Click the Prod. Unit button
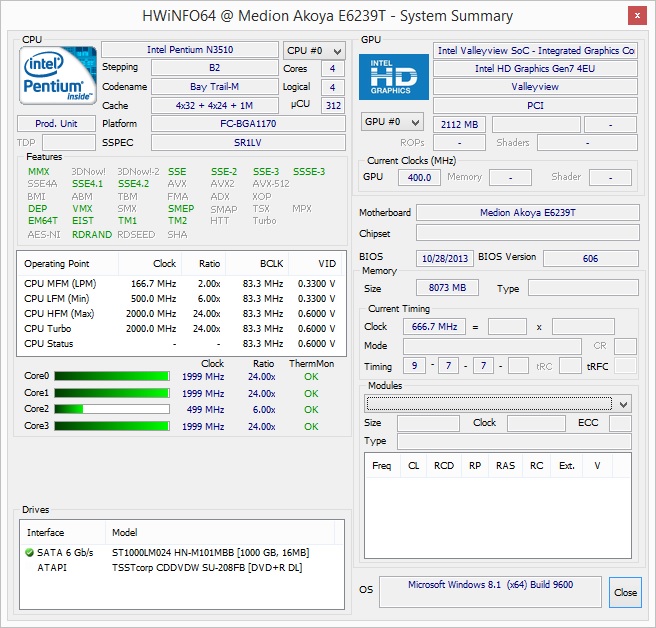The height and width of the screenshot is (628, 656). pos(56,124)
